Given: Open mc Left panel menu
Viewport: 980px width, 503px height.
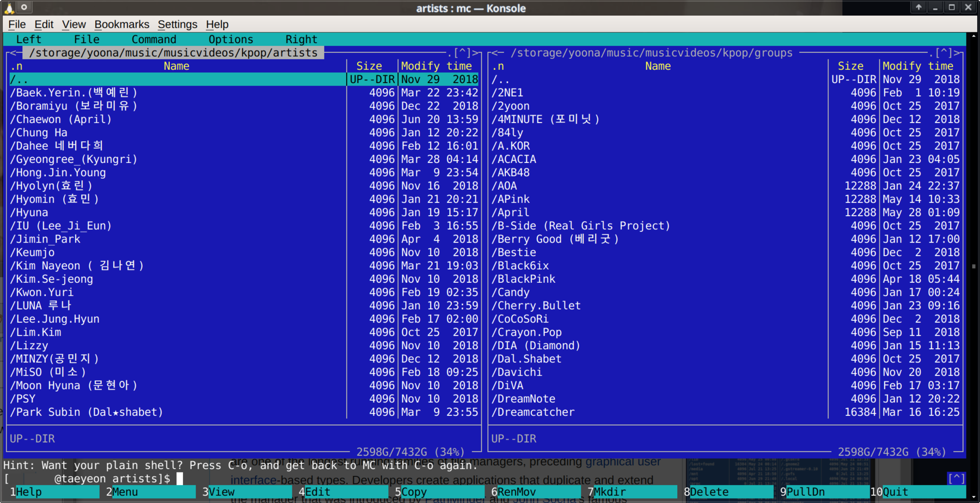Looking at the screenshot, I should coord(29,39).
